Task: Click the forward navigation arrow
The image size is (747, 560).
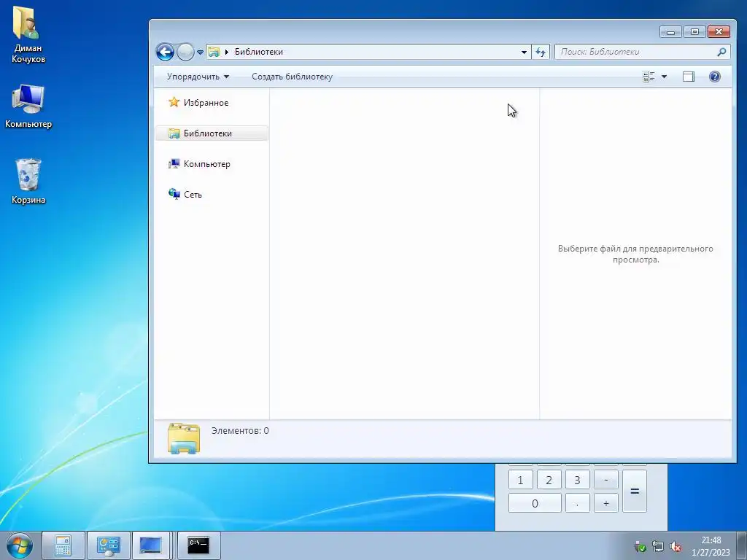Action: [185, 52]
